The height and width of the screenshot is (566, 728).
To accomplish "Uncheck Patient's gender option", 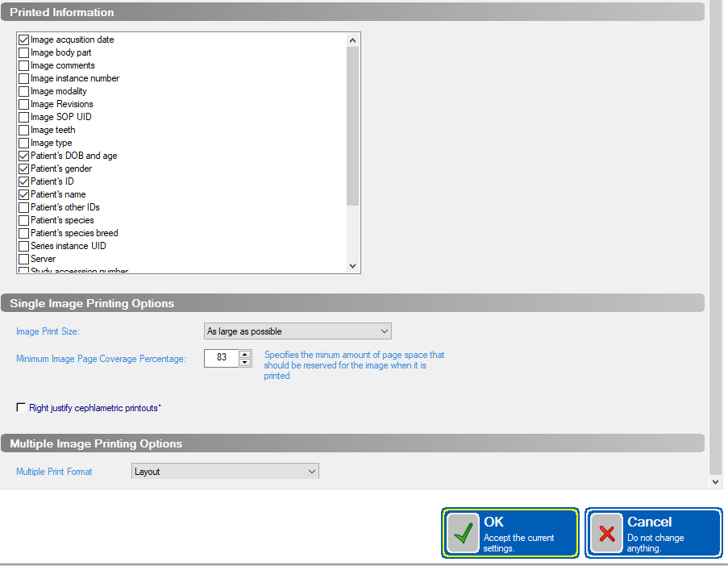I will (x=23, y=169).
